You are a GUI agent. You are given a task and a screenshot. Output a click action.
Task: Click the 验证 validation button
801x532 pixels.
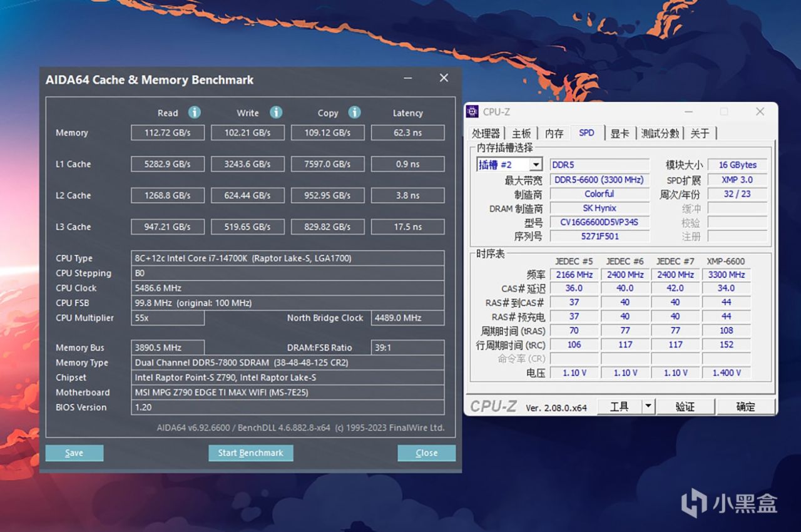coord(685,406)
